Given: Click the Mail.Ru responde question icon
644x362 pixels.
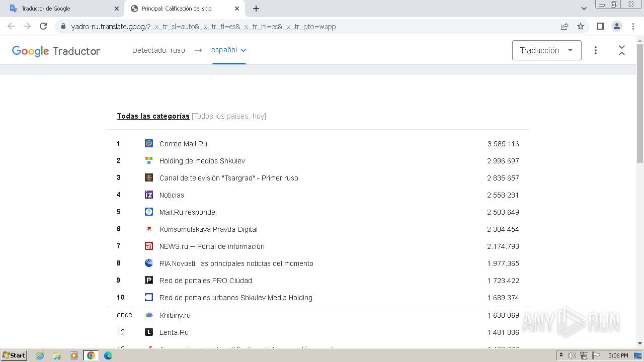Looking at the screenshot, I should [149, 212].
